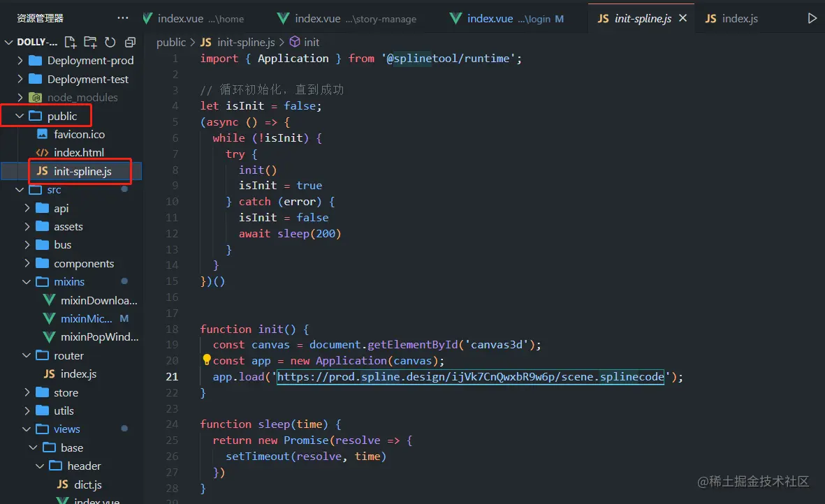Click the JS icon in the breadcrumb path
This screenshot has width=825, height=504.
point(205,42)
